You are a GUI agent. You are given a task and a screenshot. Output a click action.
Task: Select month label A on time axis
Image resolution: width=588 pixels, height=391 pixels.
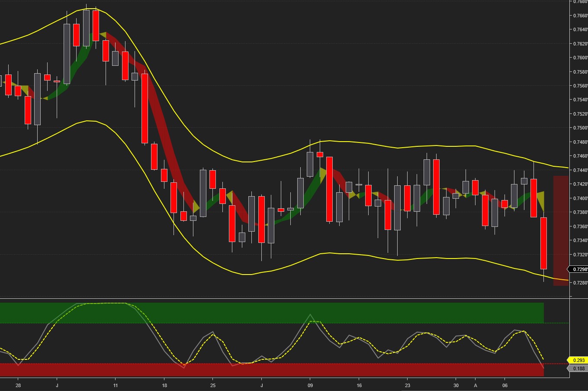(476, 385)
